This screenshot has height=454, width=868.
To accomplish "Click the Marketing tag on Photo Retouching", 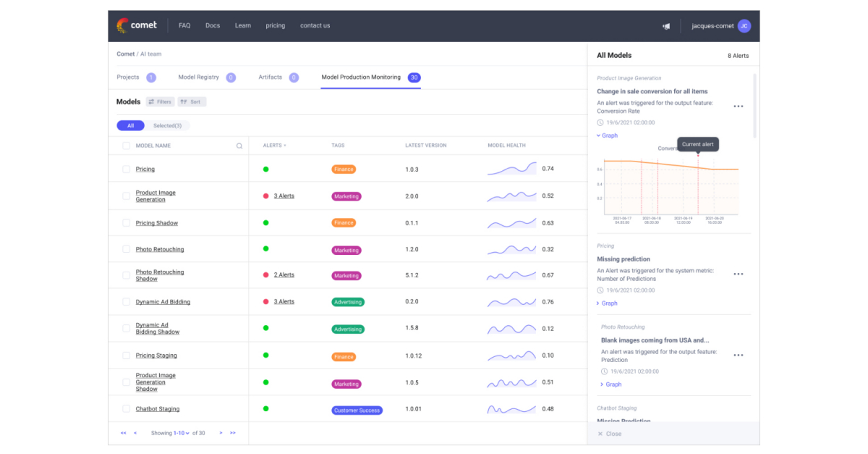I will 346,250.
